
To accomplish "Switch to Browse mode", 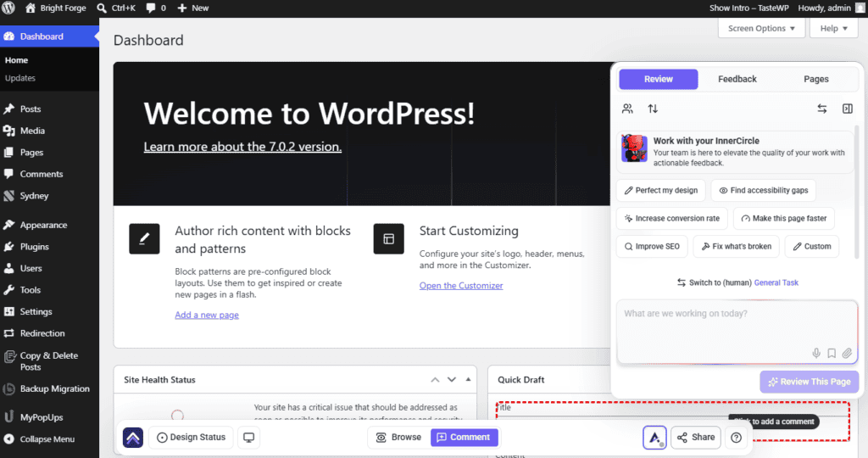I will pos(398,438).
